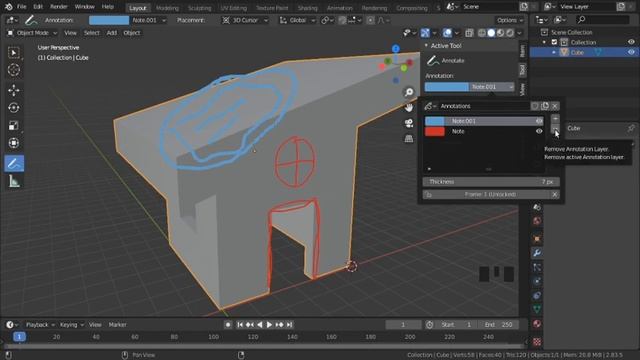The height and width of the screenshot is (360, 640).
Task: Click End frame 250 field
Action: [499, 324]
